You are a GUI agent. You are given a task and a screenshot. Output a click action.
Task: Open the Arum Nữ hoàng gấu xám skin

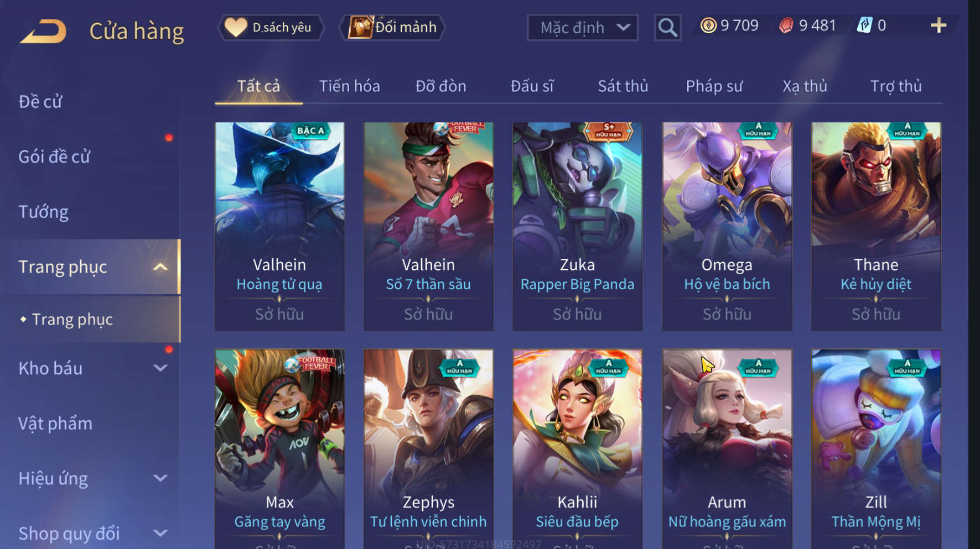pos(727,449)
